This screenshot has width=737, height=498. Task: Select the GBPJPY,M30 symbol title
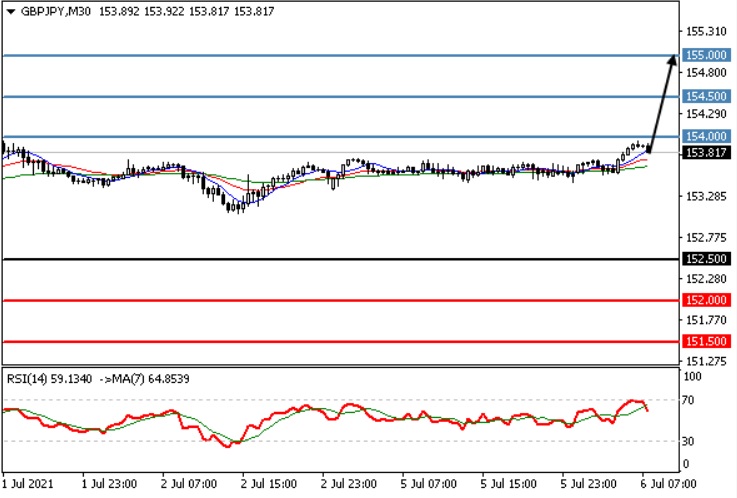(x=56, y=12)
